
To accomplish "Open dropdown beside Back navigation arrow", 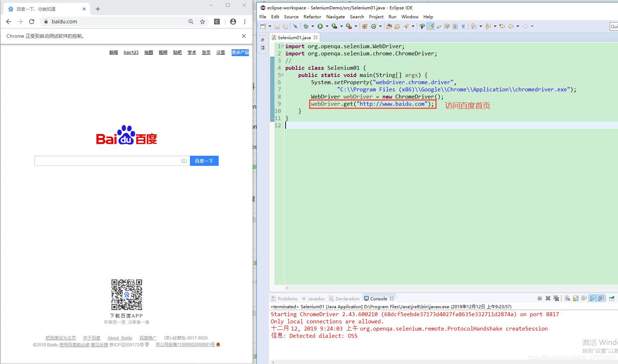I will pos(518,26).
